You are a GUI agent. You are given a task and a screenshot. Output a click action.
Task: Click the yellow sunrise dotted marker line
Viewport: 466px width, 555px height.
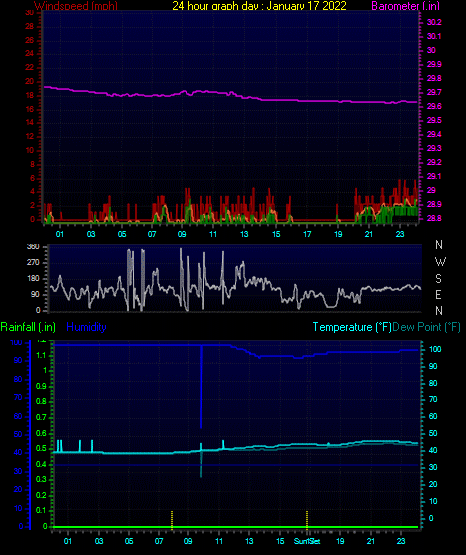point(172,520)
